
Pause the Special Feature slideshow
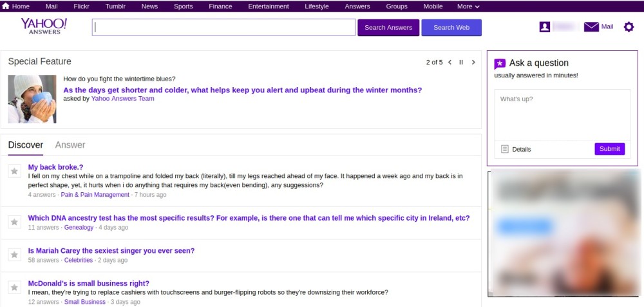(x=461, y=62)
